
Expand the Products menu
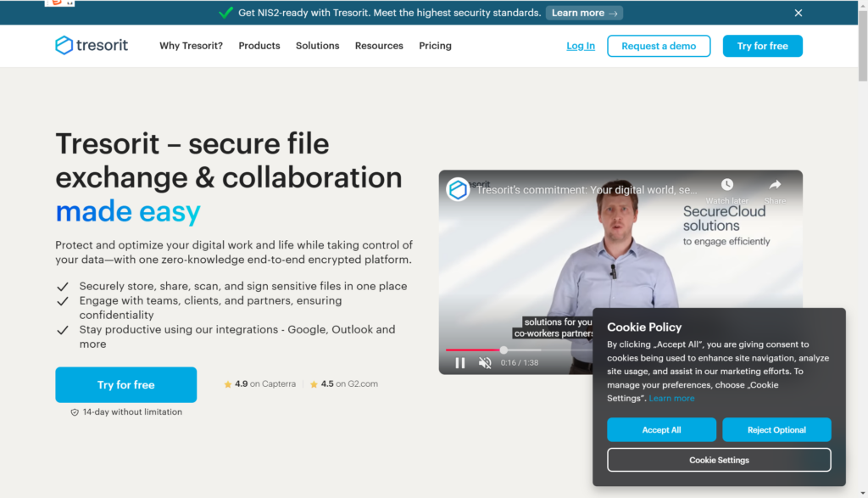[259, 46]
